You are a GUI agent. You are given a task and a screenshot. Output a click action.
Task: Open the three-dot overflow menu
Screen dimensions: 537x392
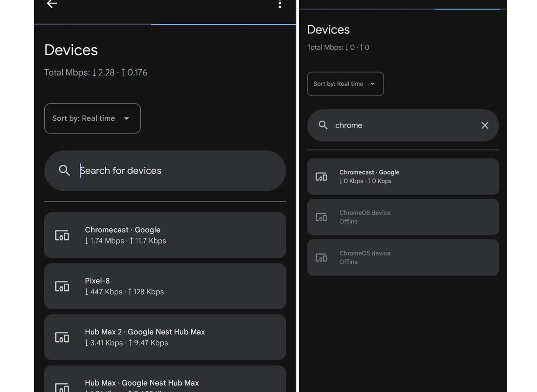coord(280,4)
